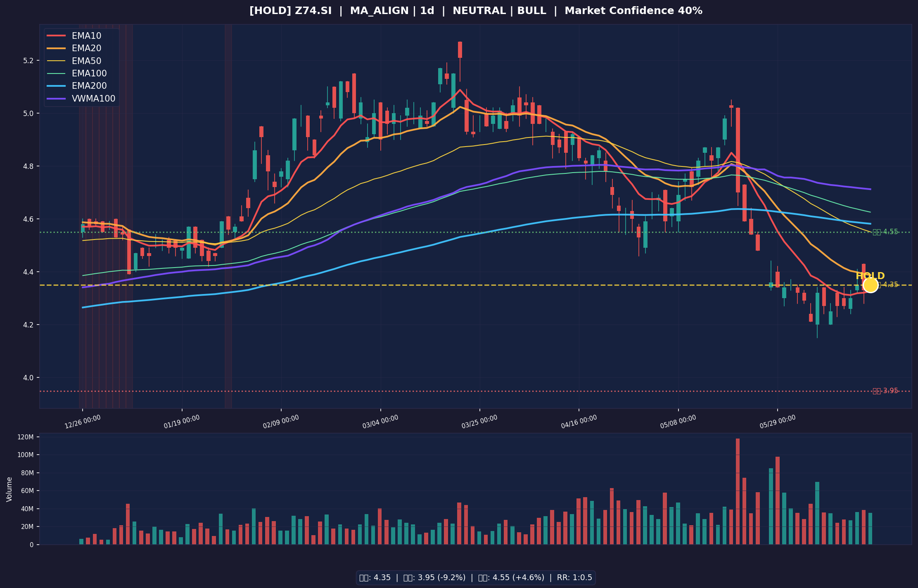Image resolution: width=918 pixels, height=588 pixels.
Task: Click the 03/25 00:00 date label
Action: pos(480,422)
